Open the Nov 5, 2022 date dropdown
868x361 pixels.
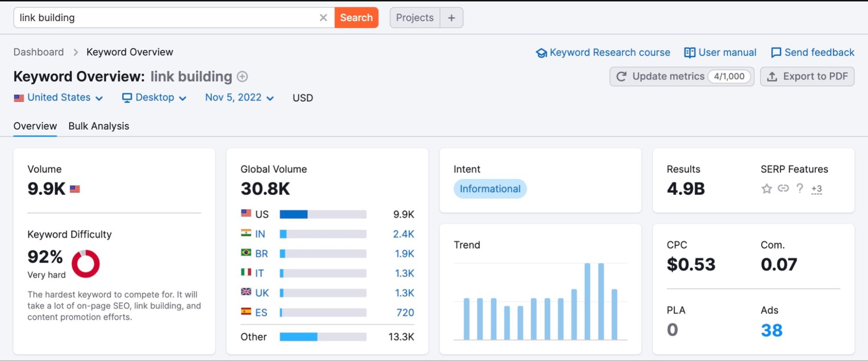(239, 98)
